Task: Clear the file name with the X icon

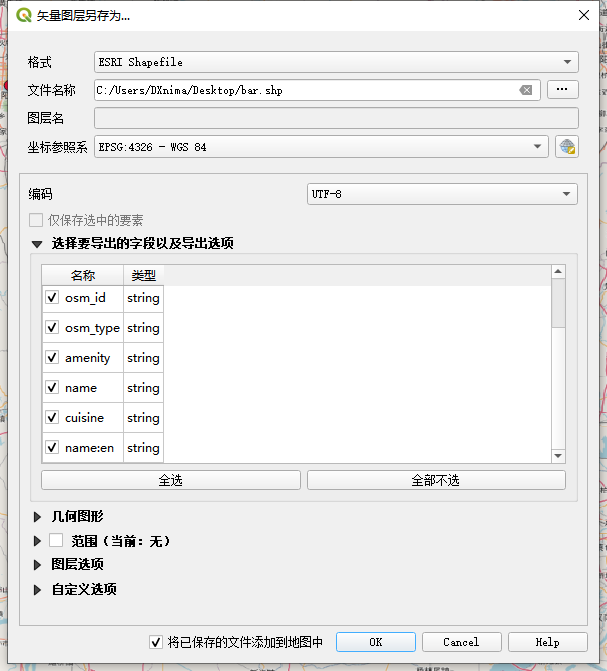Action: click(526, 90)
